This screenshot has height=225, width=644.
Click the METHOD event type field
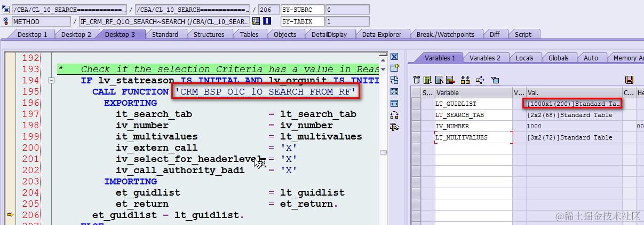[41, 21]
